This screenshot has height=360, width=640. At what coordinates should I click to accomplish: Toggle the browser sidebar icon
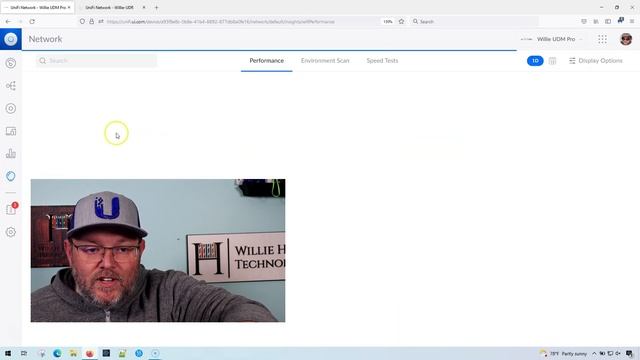pyautogui.click(x=608, y=22)
